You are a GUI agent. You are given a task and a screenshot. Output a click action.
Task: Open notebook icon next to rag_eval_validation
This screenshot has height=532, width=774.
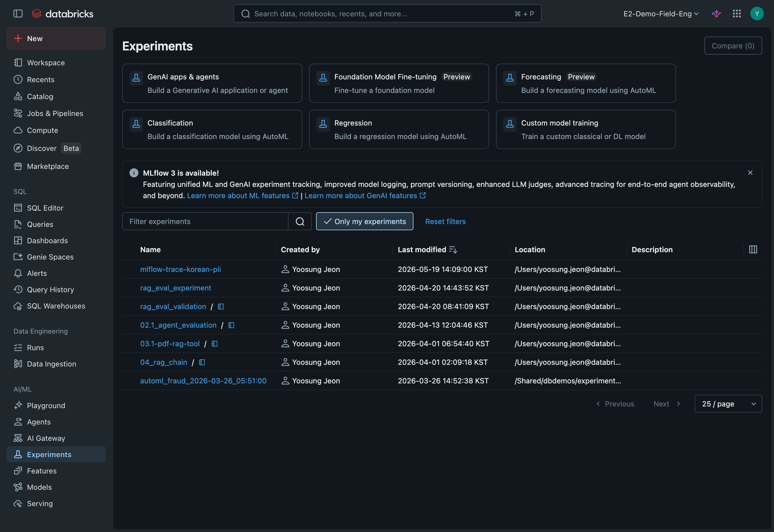[221, 306]
